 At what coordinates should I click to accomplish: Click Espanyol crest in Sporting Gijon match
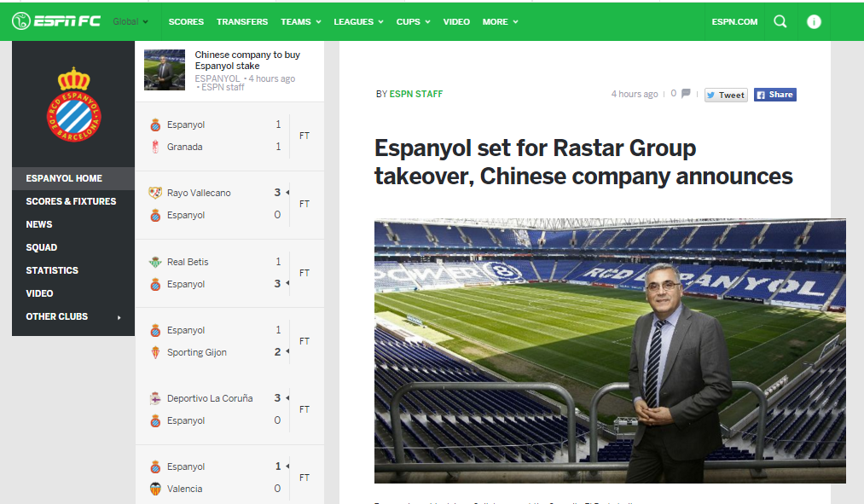[x=155, y=331]
